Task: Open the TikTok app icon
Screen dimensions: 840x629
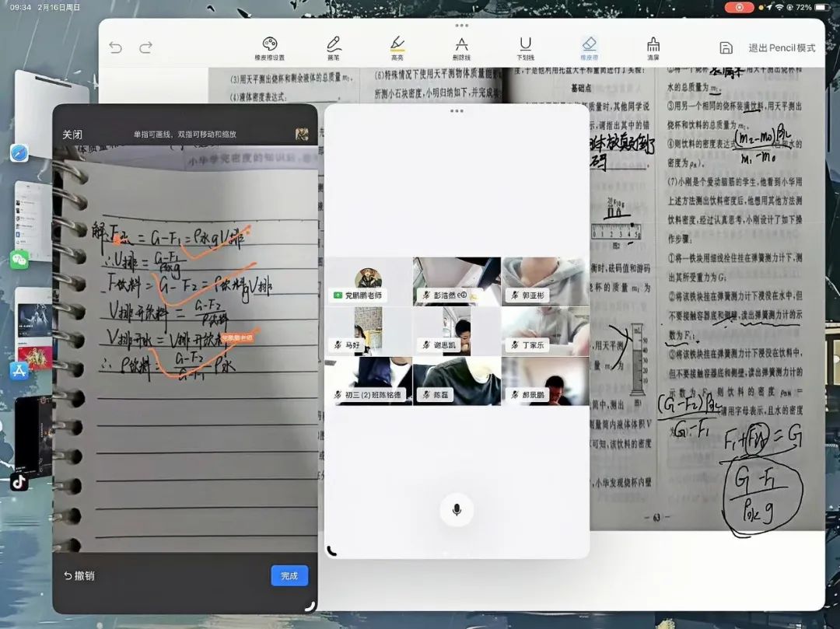Action: pyautogui.click(x=19, y=482)
